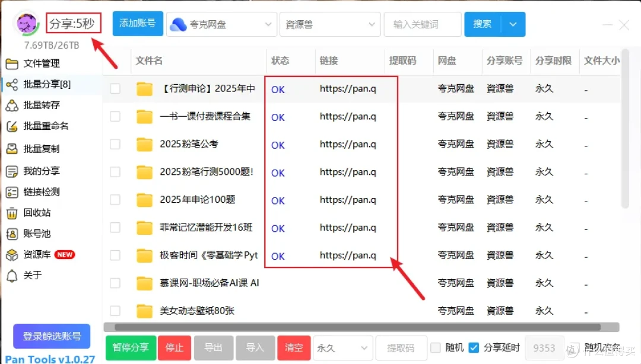Click the 提取码 input field
The width and height of the screenshot is (641, 364).
tap(401, 348)
